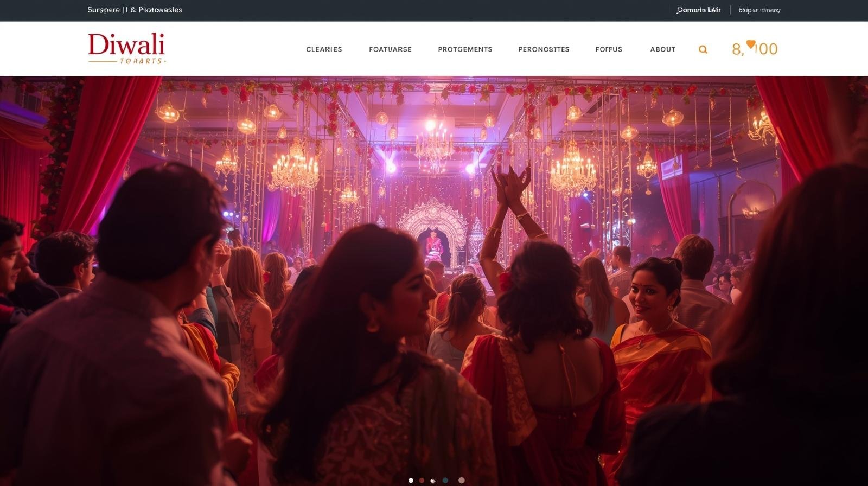Image resolution: width=868 pixels, height=486 pixels.
Task: Click the orange heart wishlist icon
Action: pyautogui.click(x=751, y=44)
